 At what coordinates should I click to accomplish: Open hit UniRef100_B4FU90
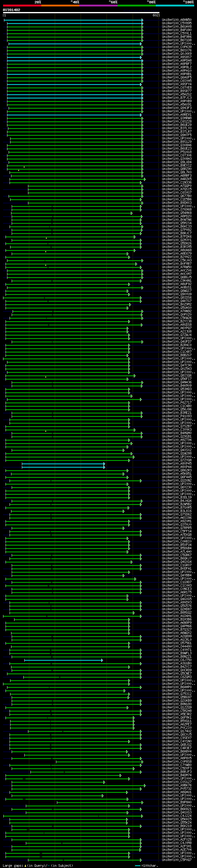tap(177, 30)
